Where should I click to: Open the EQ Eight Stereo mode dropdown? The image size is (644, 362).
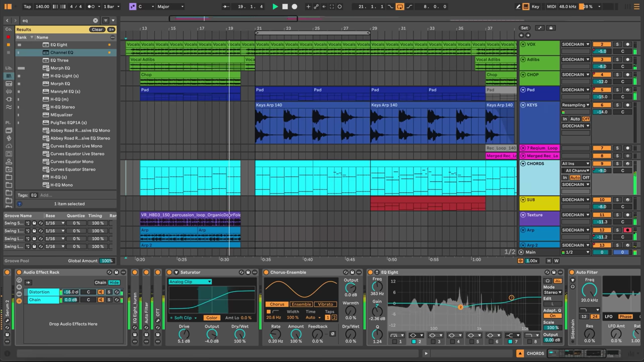(552, 292)
